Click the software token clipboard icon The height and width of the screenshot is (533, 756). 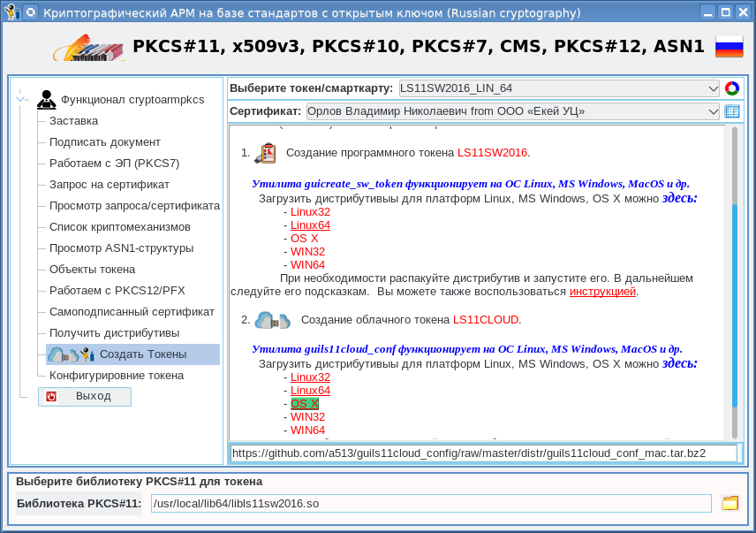pyautogui.click(x=265, y=153)
